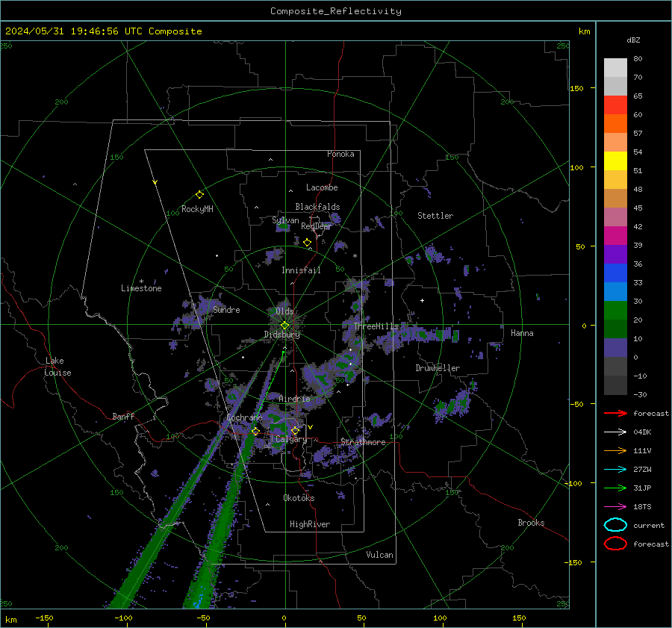Click yellow diamond marker above Calgary label
672x628 pixels.
[x=295, y=430]
